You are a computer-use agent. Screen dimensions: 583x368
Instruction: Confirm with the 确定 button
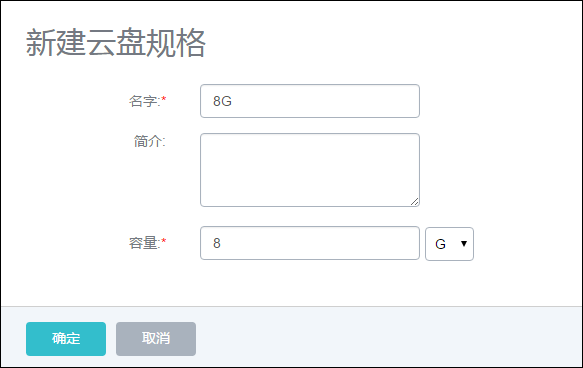pos(66,339)
